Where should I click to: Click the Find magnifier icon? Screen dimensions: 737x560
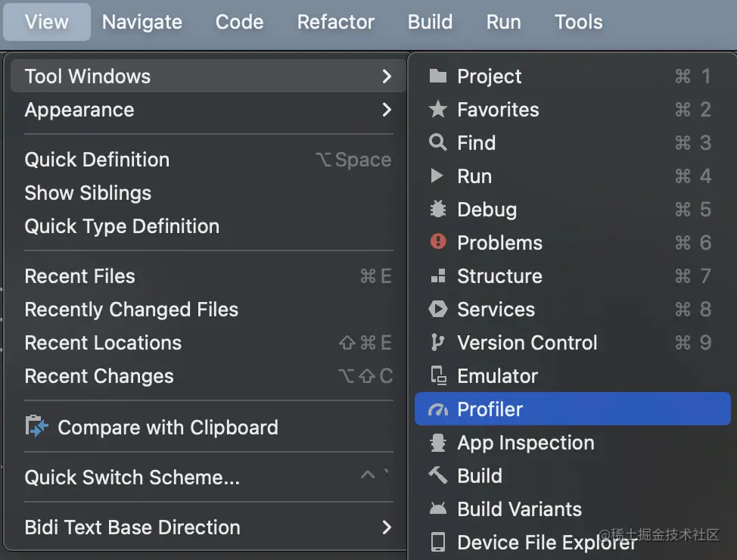click(437, 143)
